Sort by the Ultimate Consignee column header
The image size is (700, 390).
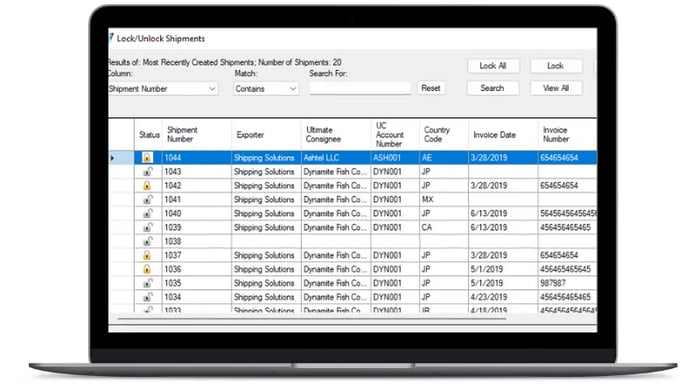point(336,134)
